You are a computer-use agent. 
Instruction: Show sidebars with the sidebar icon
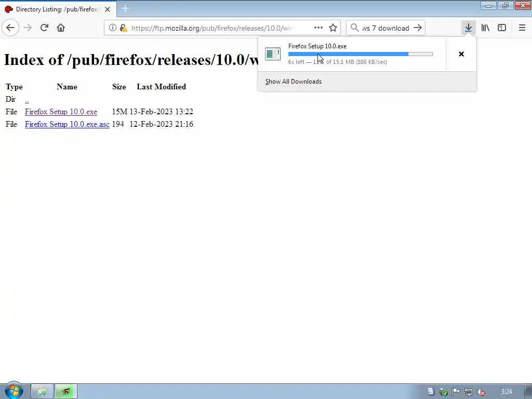[502, 28]
